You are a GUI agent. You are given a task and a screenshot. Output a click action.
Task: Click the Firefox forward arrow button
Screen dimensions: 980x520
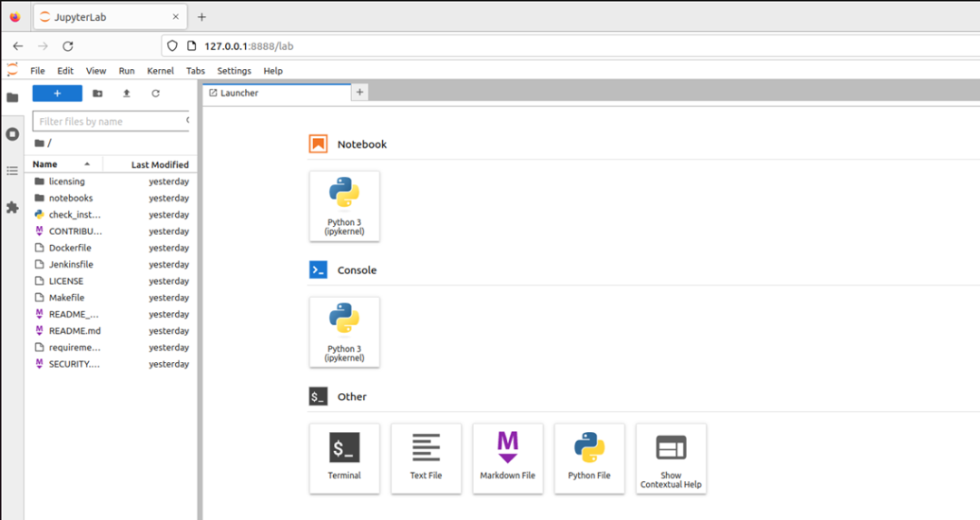(x=43, y=46)
